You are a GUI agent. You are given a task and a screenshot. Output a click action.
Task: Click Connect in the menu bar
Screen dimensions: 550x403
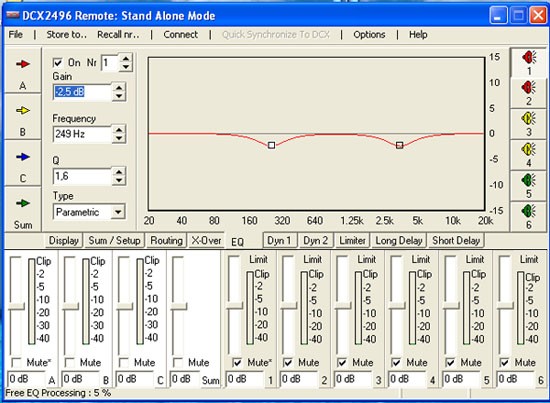click(181, 34)
